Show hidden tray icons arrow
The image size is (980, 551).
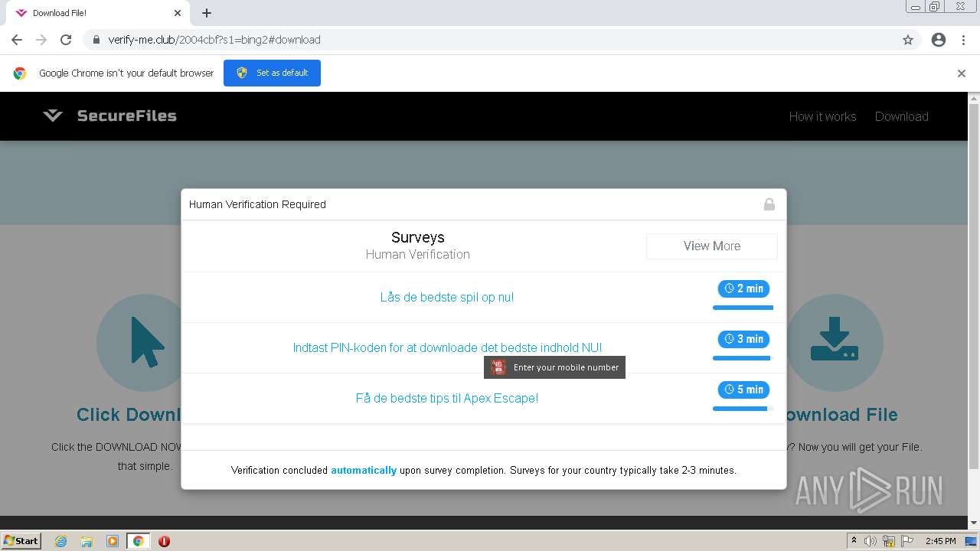(x=854, y=541)
